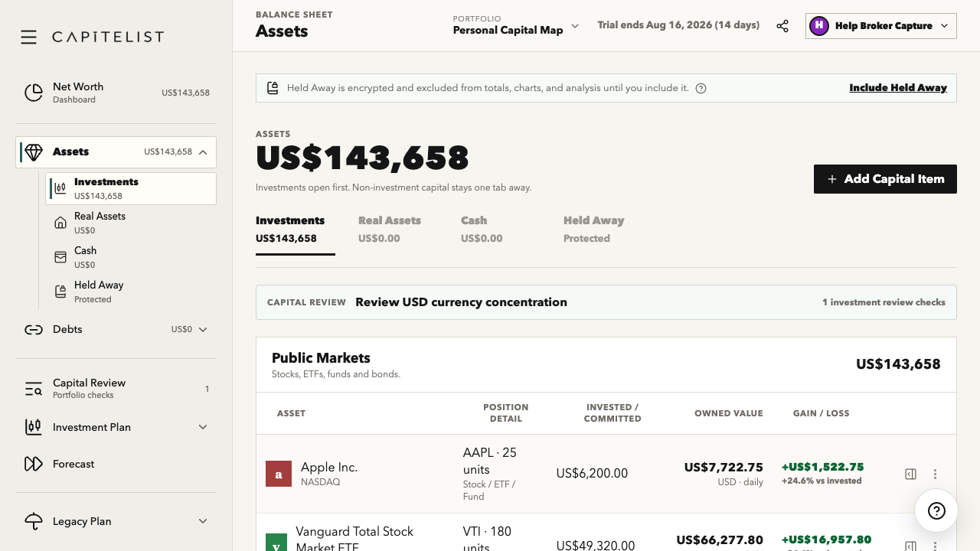Open the Personal Capital Map portfolio dropdown
The image size is (980, 551).
(516, 25)
